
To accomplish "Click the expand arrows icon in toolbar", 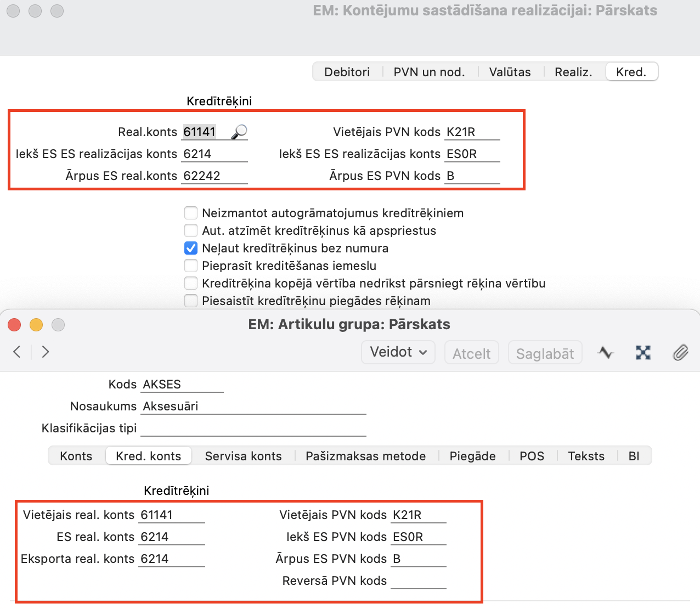I will 643,352.
